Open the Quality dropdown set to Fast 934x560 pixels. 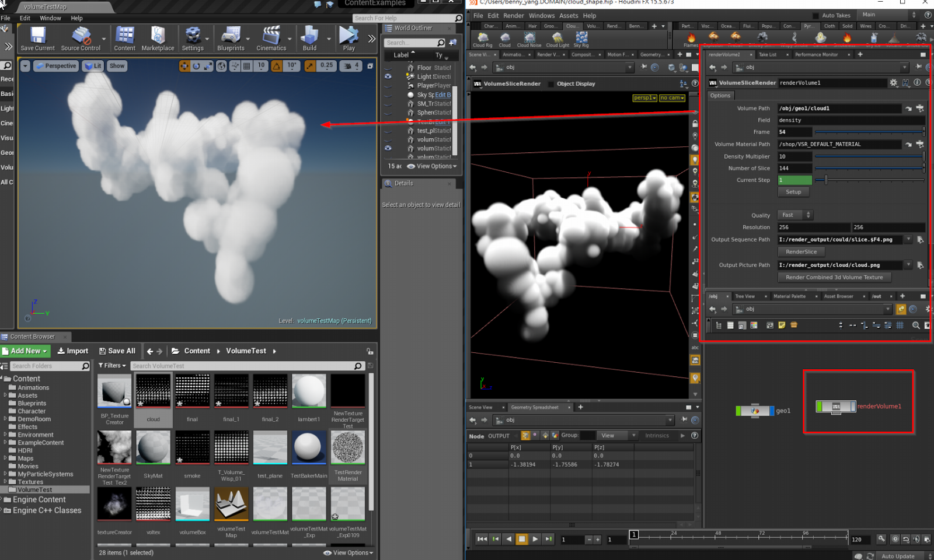click(794, 215)
